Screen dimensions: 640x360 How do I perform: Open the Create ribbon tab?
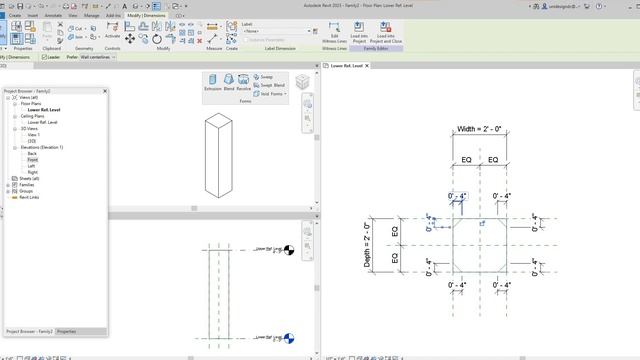pyautogui.click(x=15, y=16)
